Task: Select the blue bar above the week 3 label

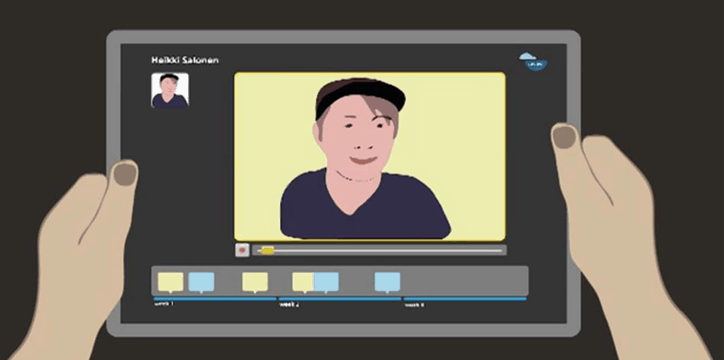Action: point(465,299)
